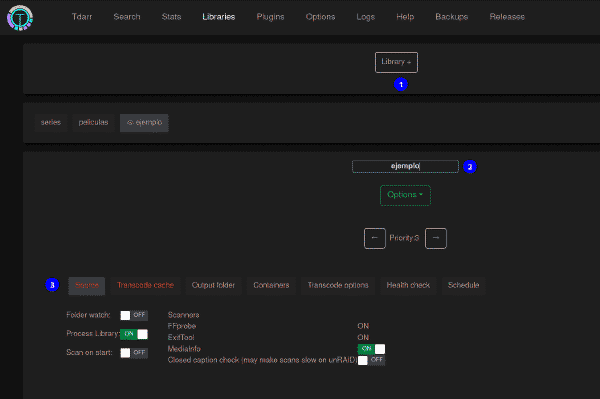Toggle Process Library switch
This screenshot has width=600, height=399.
point(134,334)
